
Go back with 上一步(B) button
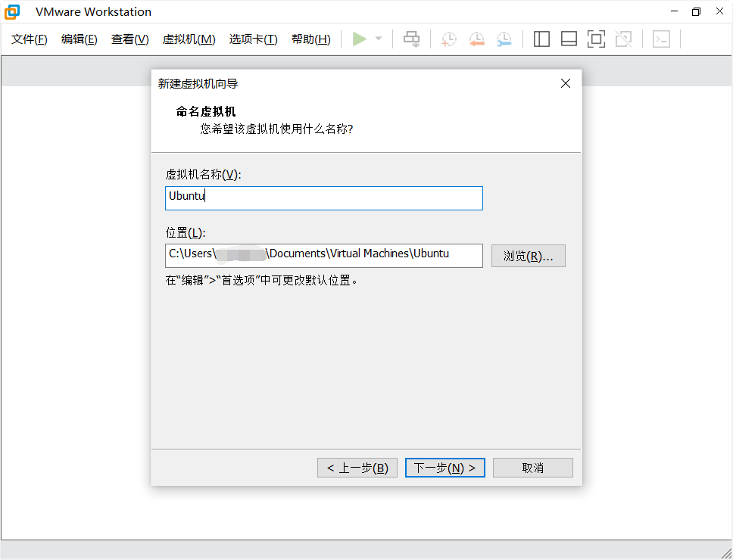(357, 468)
